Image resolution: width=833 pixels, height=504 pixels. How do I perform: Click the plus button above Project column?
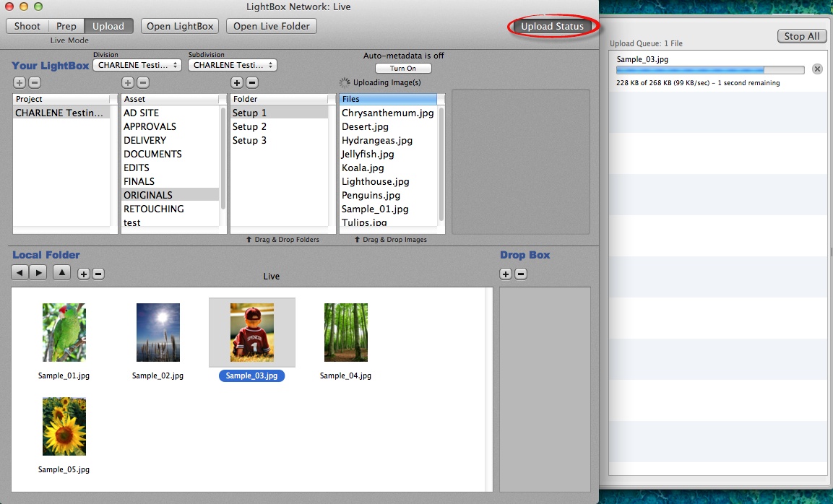click(18, 83)
